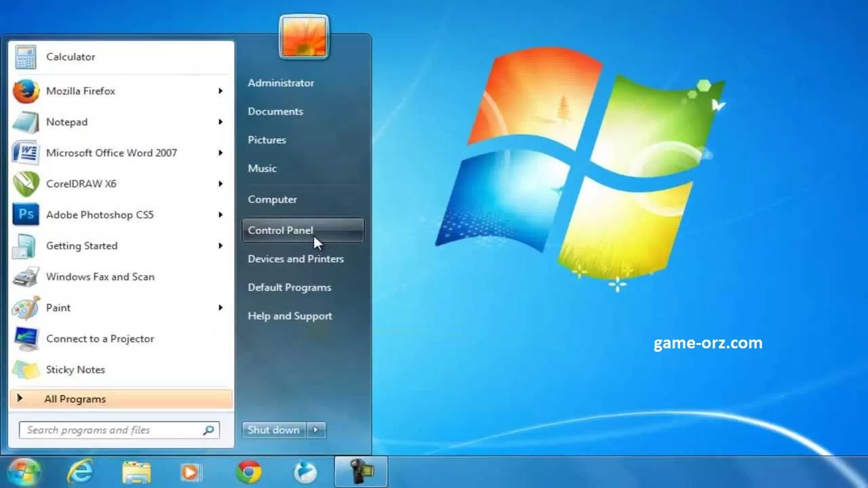Click the blue globe taskbar icon
This screenshot has height=488, width=868.
coord(305,472)
